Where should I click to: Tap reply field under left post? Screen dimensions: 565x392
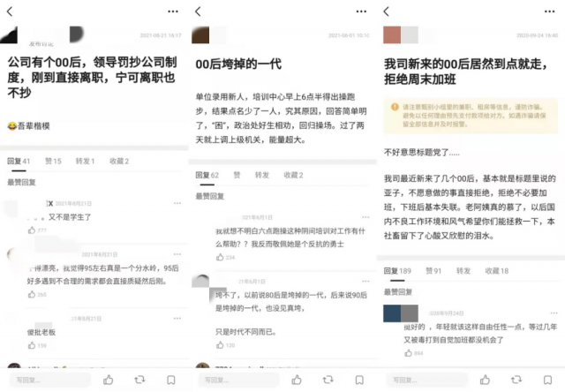[49, 381]
